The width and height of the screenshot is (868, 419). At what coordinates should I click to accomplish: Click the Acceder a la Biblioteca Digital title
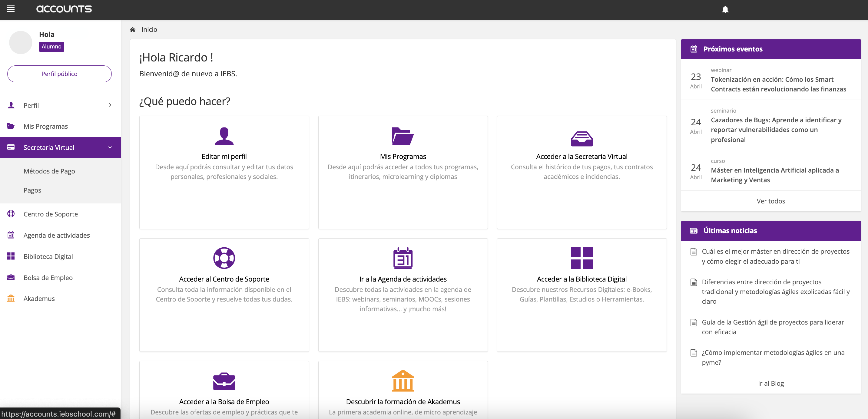[x=581, y=279]
